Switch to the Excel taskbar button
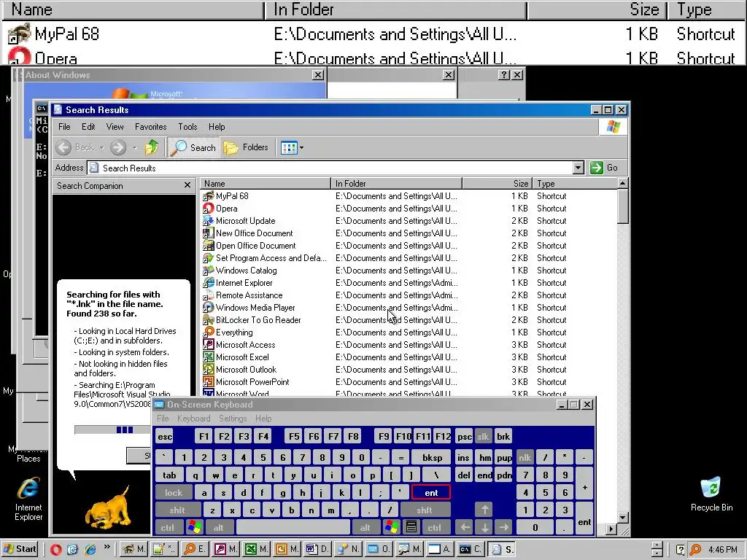 257,549
